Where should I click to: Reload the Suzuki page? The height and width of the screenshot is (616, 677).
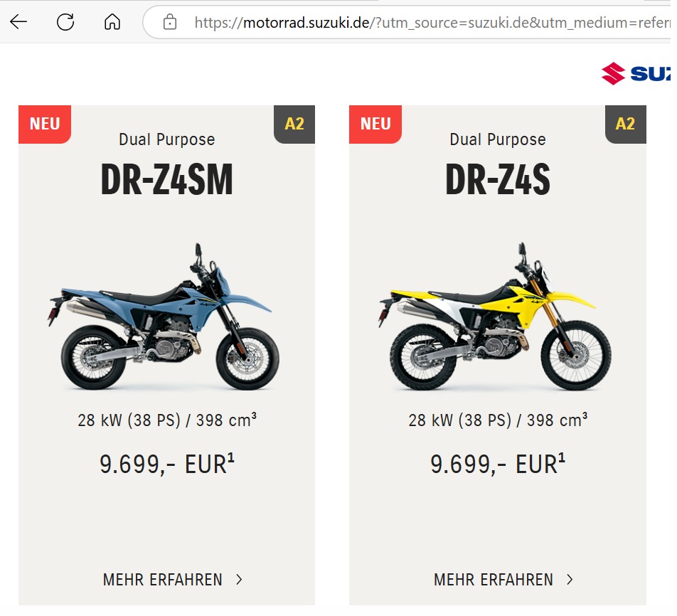65,22
